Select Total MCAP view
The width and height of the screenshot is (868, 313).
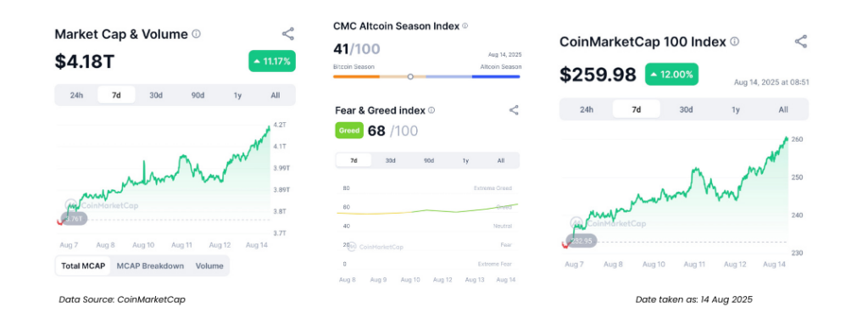[x=83, y=265]
